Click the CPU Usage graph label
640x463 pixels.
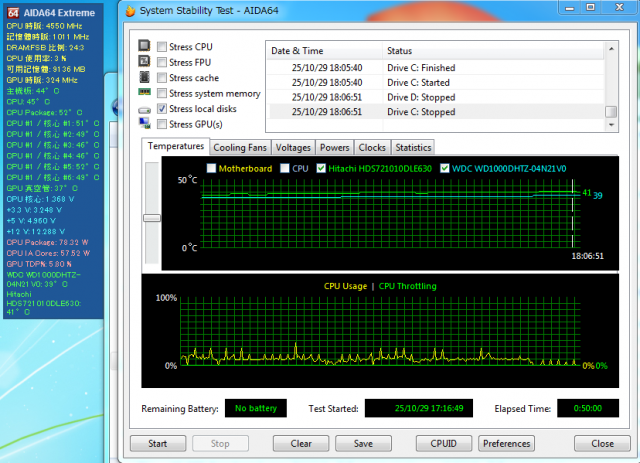(345, 286)
